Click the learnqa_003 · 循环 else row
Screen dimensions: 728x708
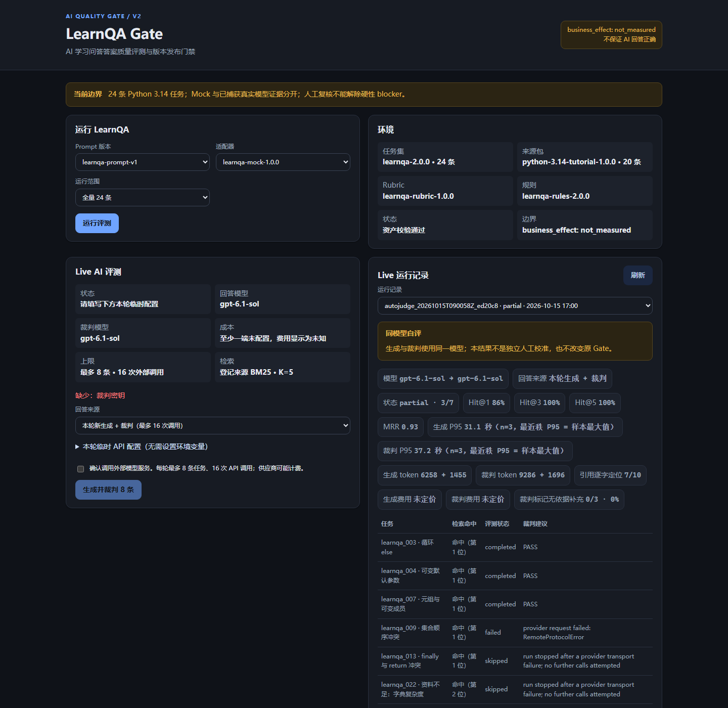[x=515, y=548]
